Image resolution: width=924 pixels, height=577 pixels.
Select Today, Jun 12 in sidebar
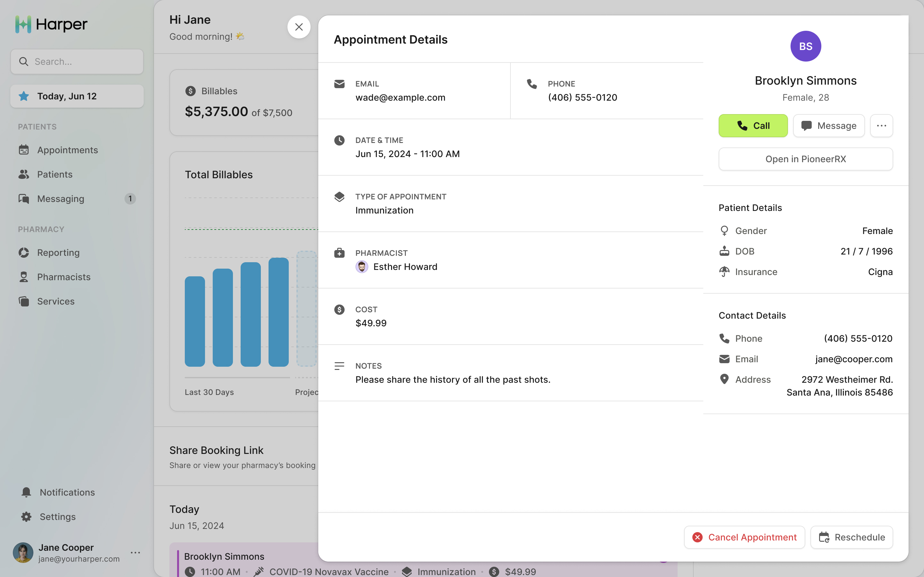[77, 96]
